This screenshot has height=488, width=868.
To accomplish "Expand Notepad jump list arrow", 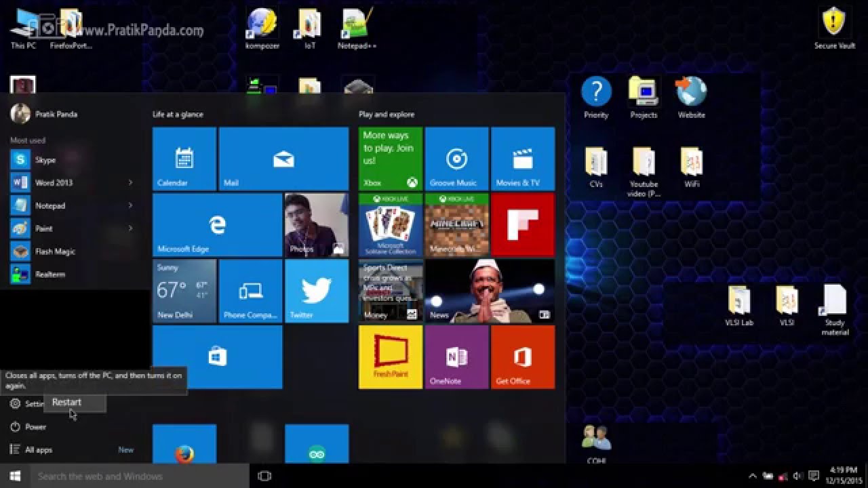I will pos(130,205).
